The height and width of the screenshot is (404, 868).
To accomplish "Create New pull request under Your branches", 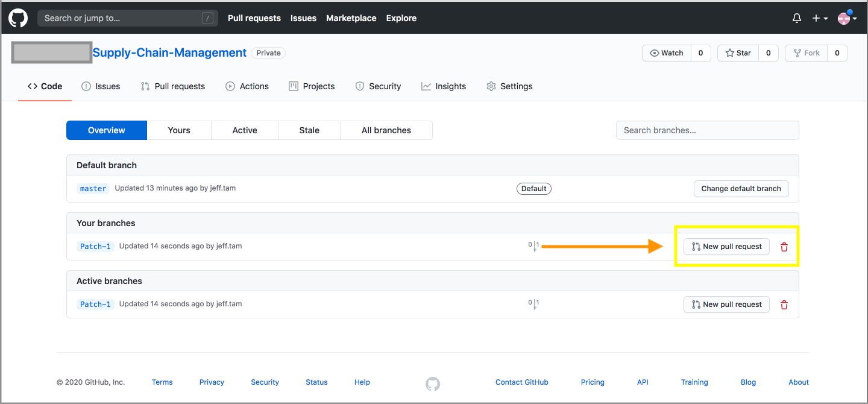I will tap(726, 247).
